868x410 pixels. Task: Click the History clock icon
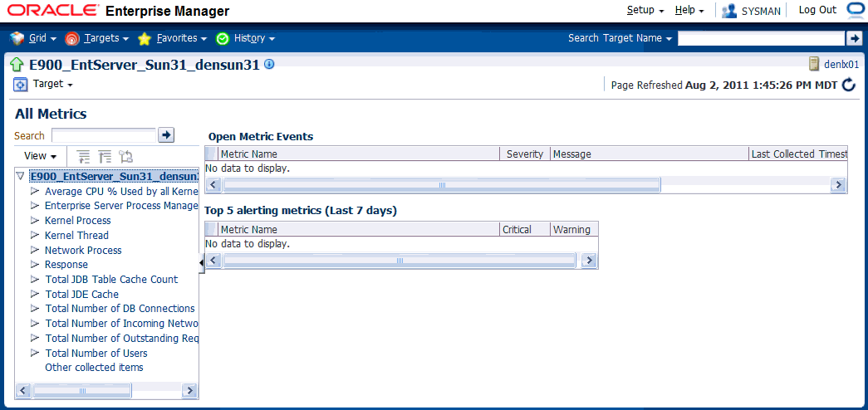pos(223,39)
